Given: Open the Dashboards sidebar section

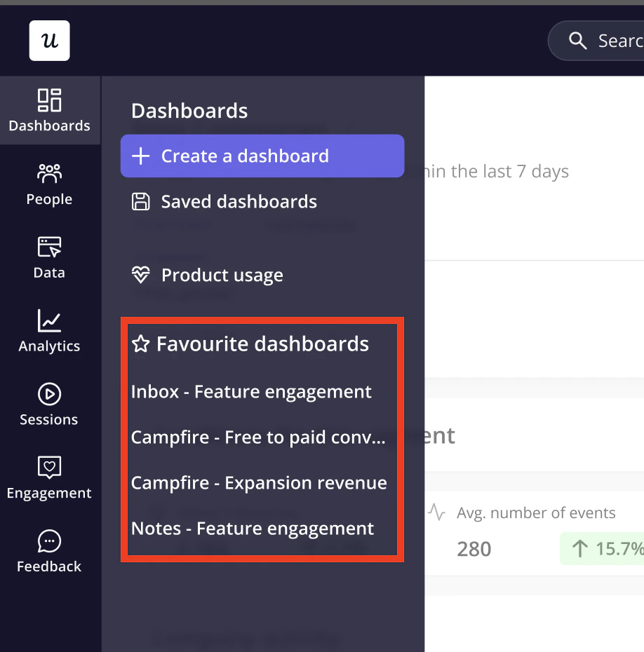Looking at the screenshot, I should pos(50,110).
